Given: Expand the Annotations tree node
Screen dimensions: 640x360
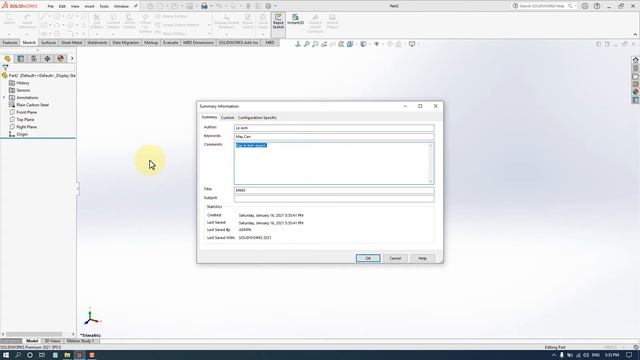Looking at the screenshot, I should point(4,98).
